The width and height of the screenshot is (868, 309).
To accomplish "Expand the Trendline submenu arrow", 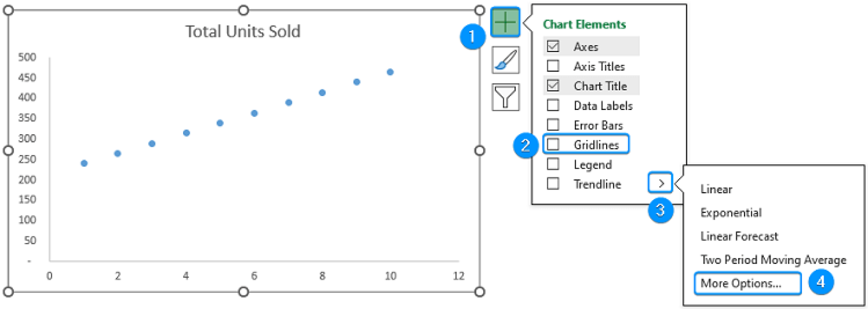I will [x=661, y=184].
